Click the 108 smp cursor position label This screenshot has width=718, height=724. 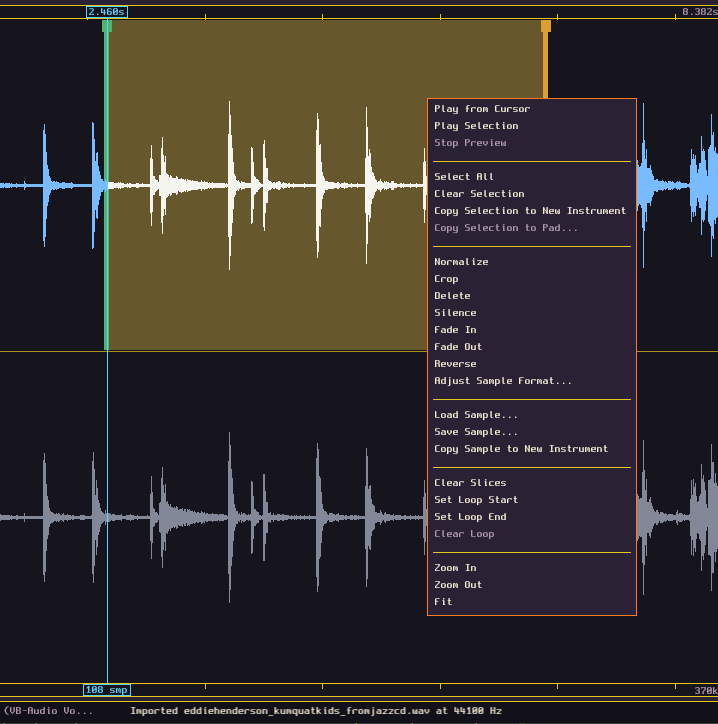click(x=107, y=690)
